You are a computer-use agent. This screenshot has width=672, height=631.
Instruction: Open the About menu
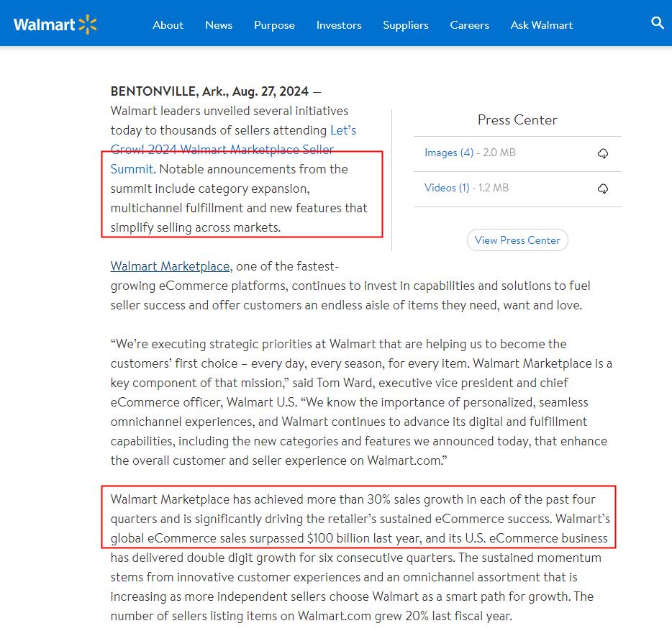point(168,24)
